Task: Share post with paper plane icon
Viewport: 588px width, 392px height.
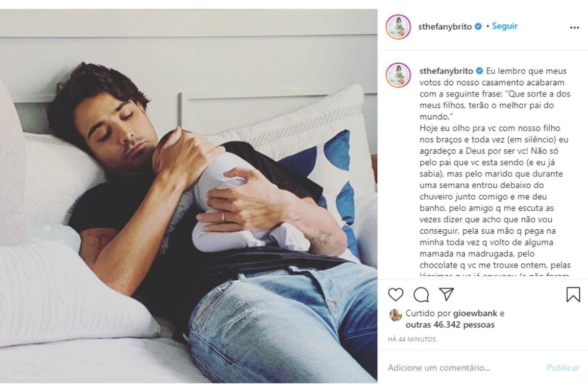Action: coord(446,294)
